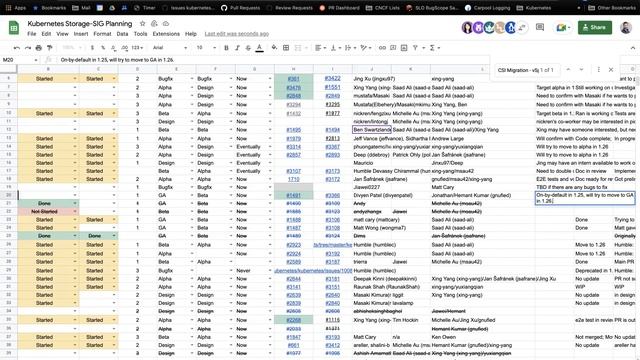This screenshot has height=360, width=640.
Task: Redo the last undone action
Action: [28, 48]
